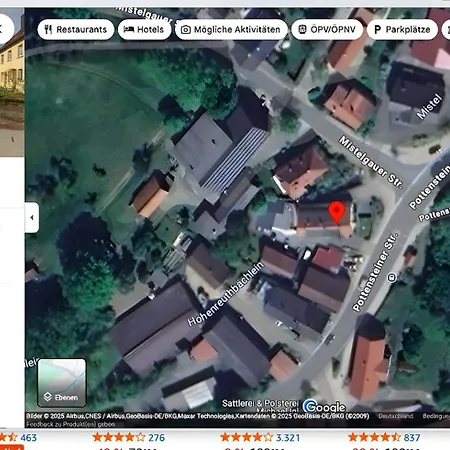This screenshot has width=450, height=450.
Task: Open the Ebenen layers switcher
Action: point(62,383)
